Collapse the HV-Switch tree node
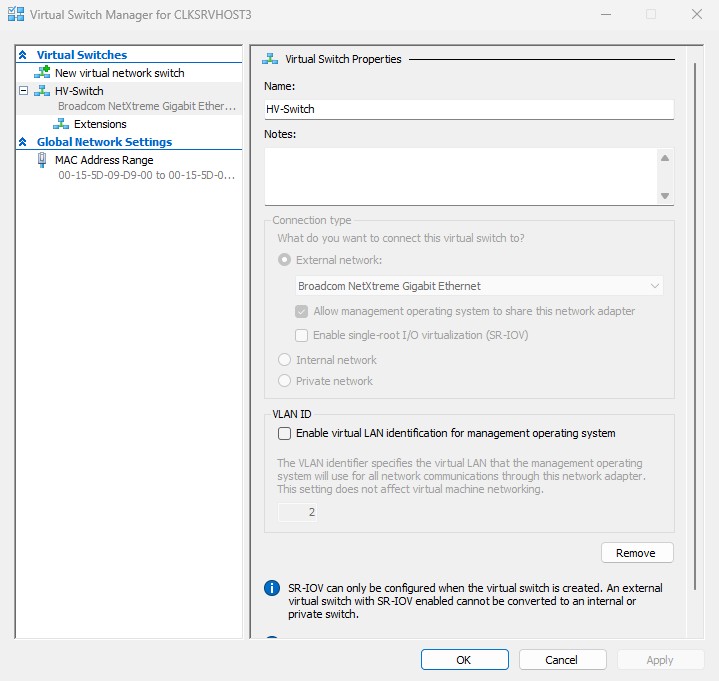Viewport: 719px width, 681px height. [23, 91]
